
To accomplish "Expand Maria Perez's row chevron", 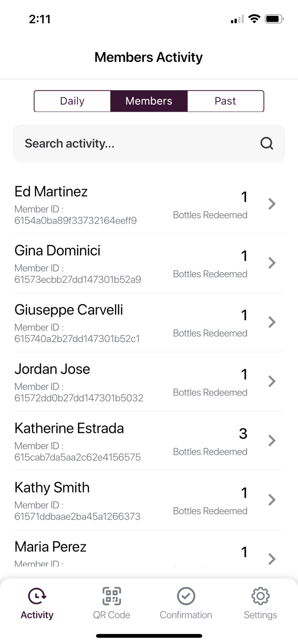I will (271, 559).
